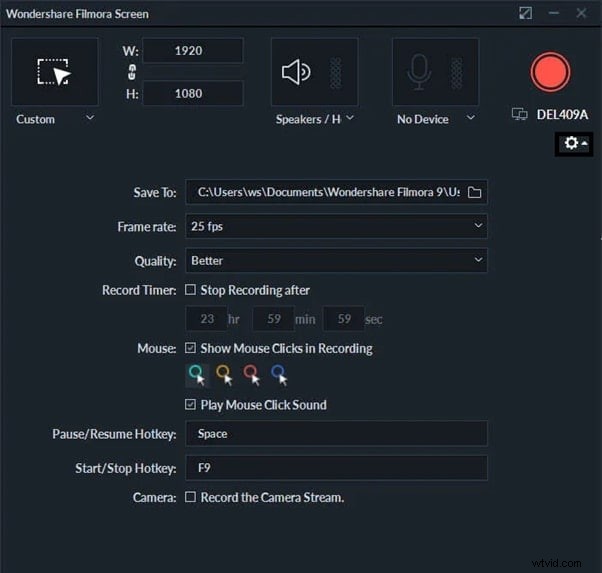Viewport: 602px width, 573px height.
Task: Enable Record the Camera Stream checkbox
Action: click(x=190, y=497)
